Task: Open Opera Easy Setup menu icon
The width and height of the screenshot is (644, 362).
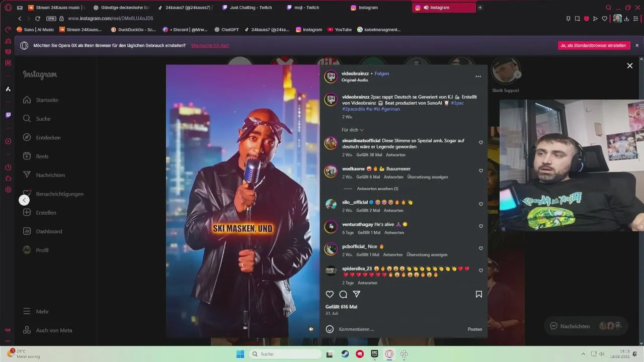Action: click(637, 19)
